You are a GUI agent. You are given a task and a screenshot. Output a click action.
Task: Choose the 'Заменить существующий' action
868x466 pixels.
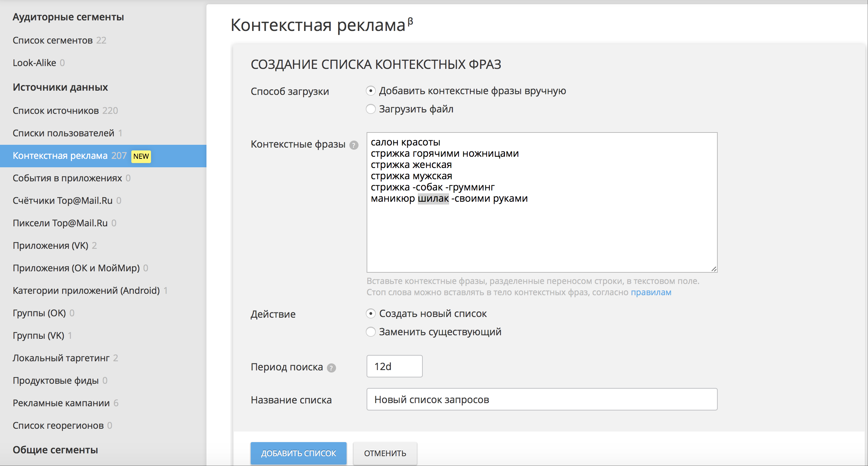[371, 332]
